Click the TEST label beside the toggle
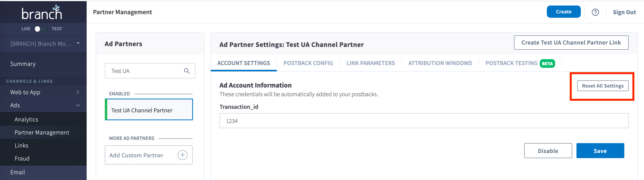Viewport: 644px width, 180px height. tap(57, 29)
